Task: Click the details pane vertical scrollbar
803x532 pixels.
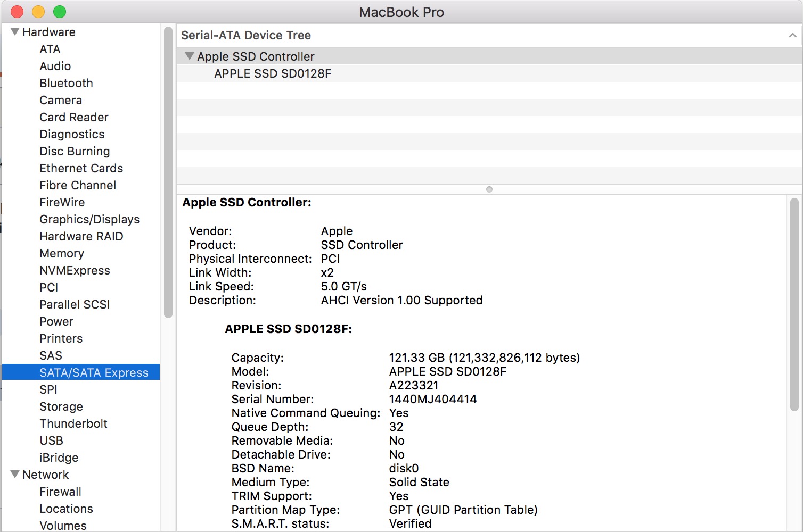Action: pyautogui.click(x=794, y=304)
